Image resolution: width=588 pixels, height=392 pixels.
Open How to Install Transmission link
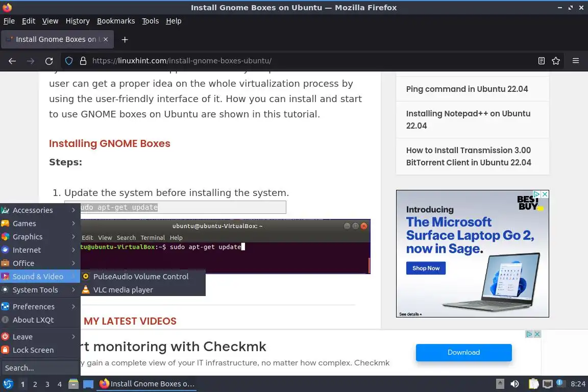pos(469,156)
